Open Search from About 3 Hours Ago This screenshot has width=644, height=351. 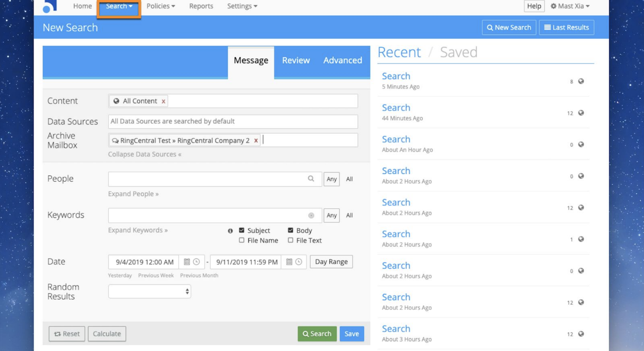click(x=396, y=329)
